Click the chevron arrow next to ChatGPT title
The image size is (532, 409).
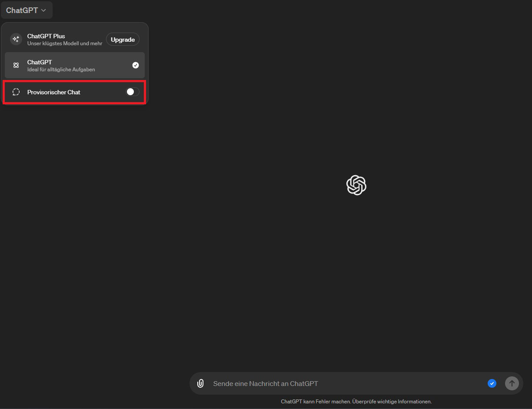click(43, 10)
